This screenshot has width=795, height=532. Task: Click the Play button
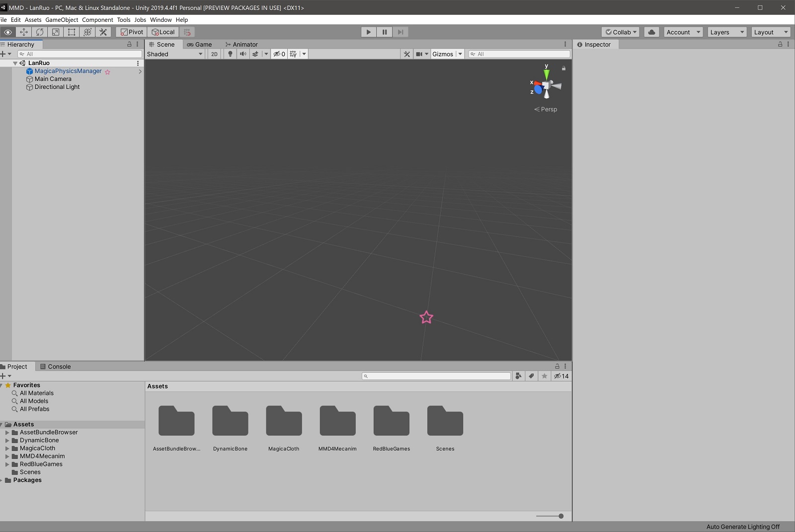pos(368,32)
